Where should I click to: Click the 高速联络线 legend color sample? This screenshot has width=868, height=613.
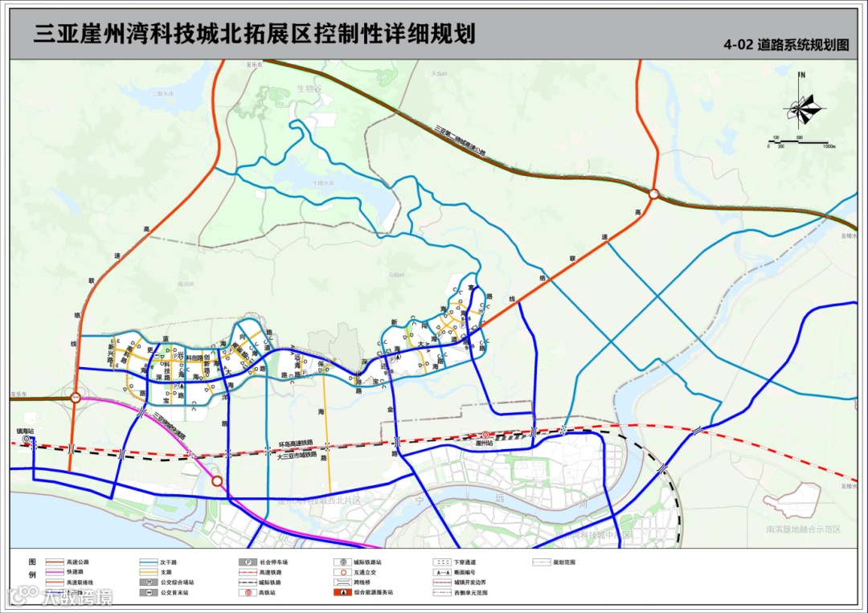coord(54,582)
